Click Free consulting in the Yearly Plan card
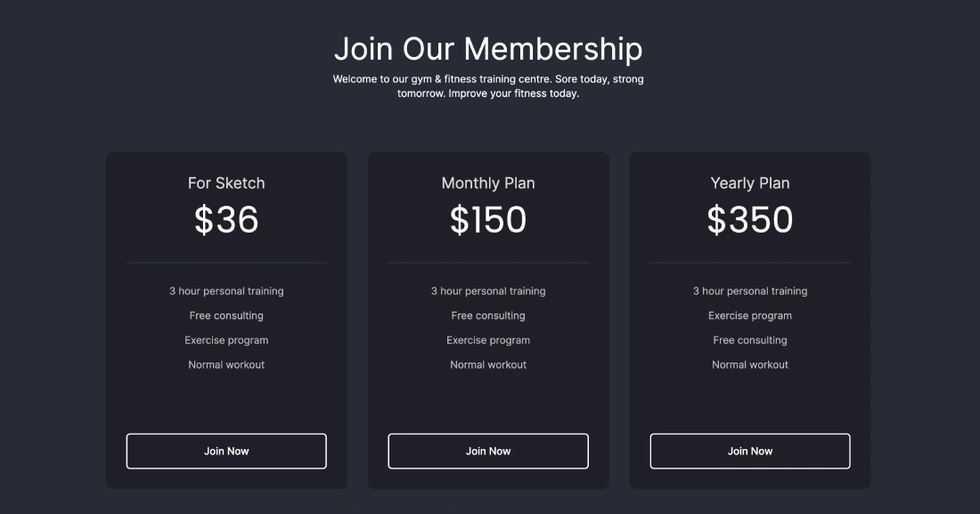 click(x=750, y=340)
